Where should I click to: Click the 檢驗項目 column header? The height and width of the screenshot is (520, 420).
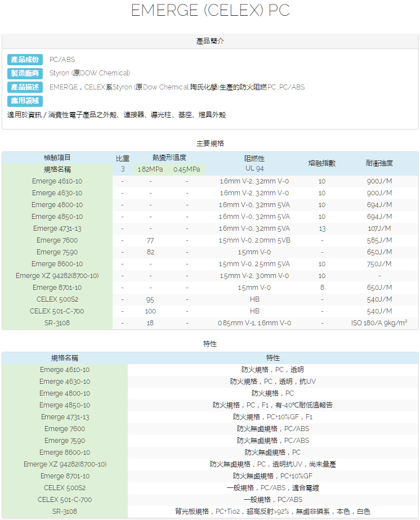[57, 158]
